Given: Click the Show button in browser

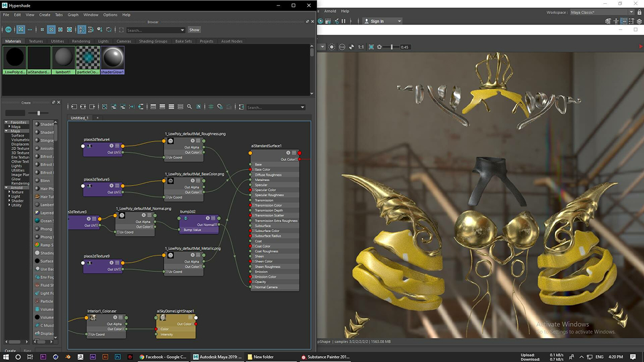Looking at the screenshot, I should click(x=194, y=30).
